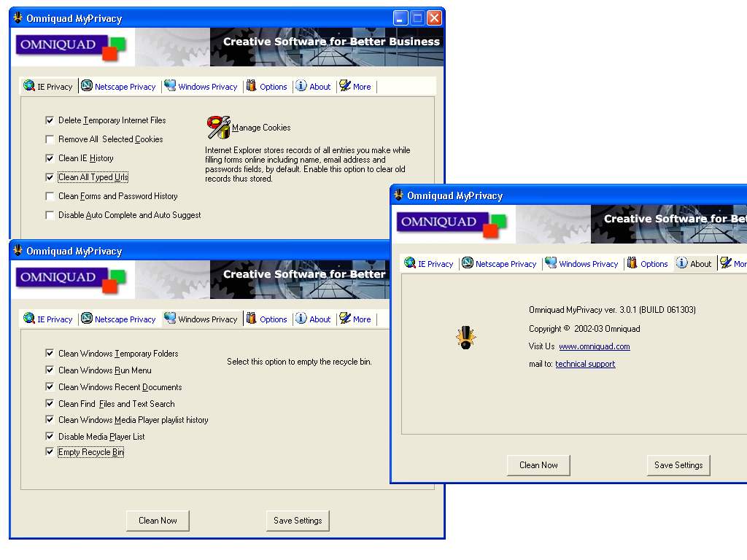Click the bee icon in the About window
747x560 pixels.
click(466, 338)
